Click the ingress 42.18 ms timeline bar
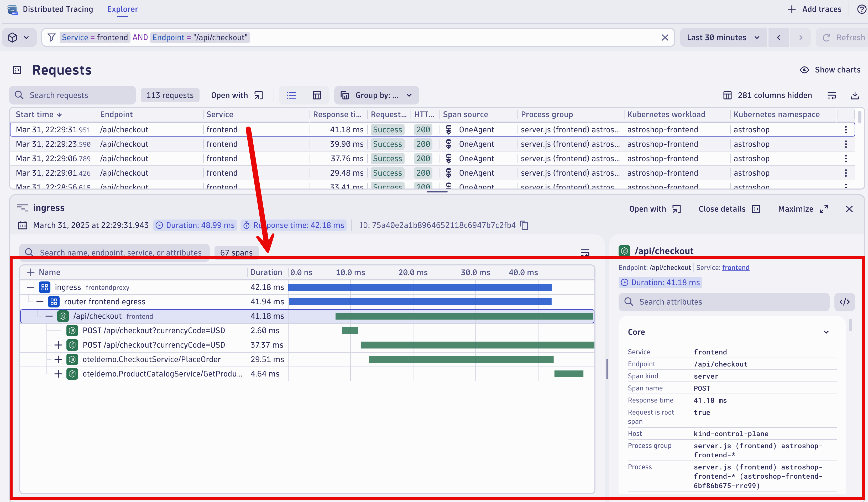Viewport: 868px width, 502px height. click(x=420, y=287)
